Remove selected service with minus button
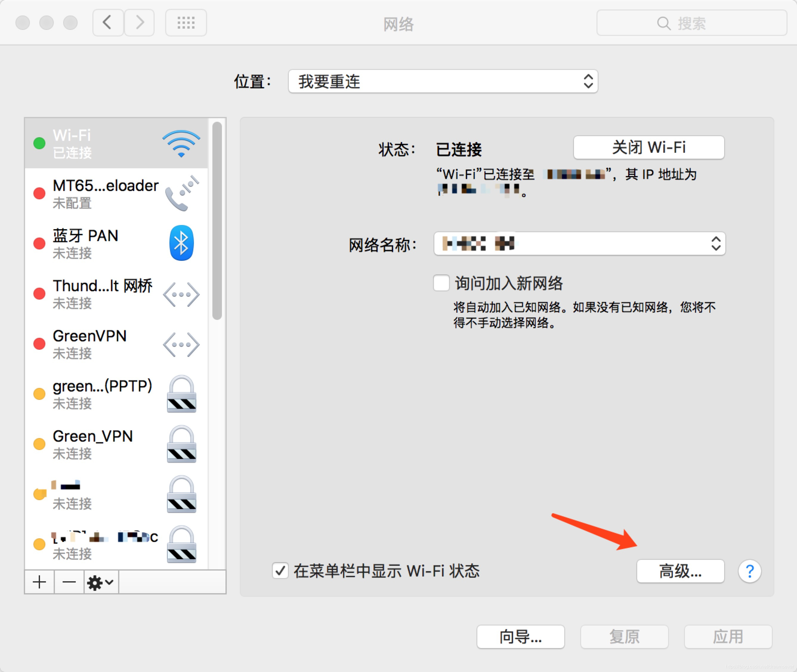The height and width of the screenshot is (672, 797). click(69, 582)
